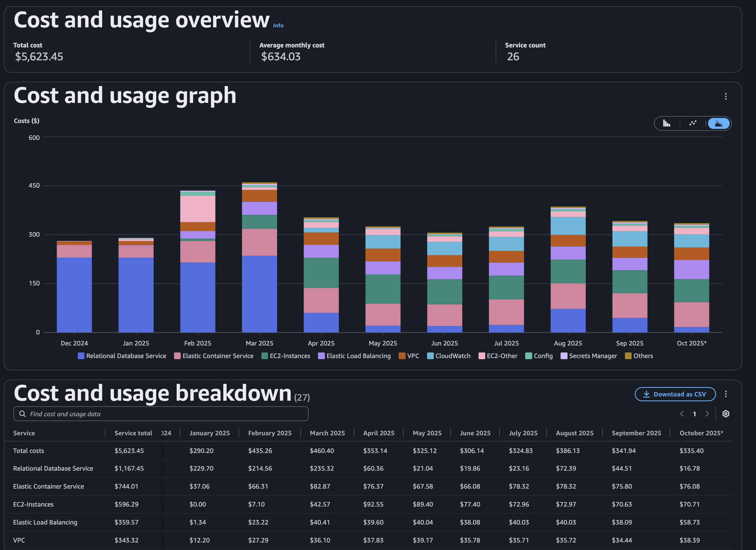Click page number 1 in pagination
756x550 pixels.
click(x=694, y=414)
